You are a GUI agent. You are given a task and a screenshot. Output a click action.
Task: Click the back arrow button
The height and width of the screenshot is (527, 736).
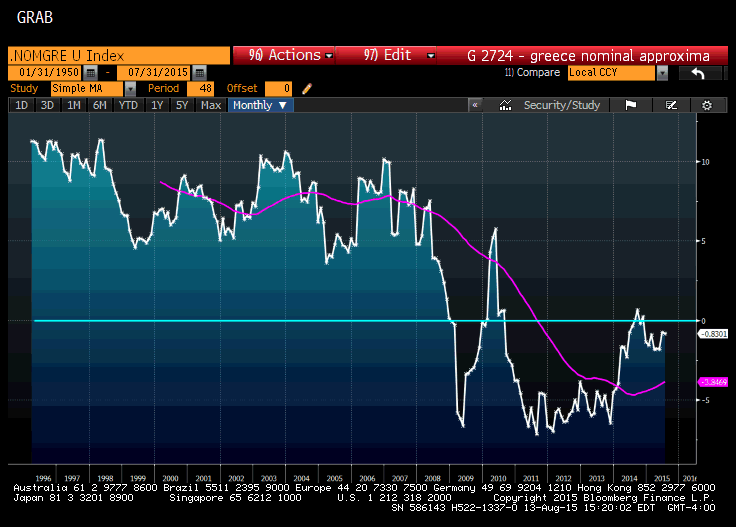tap(699, 73)
